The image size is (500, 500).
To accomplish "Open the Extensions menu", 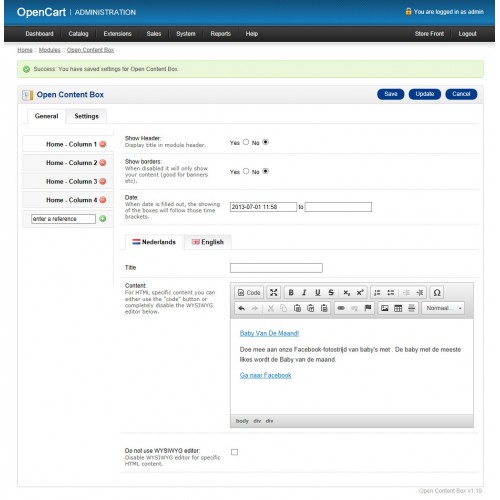I will 117,34.
